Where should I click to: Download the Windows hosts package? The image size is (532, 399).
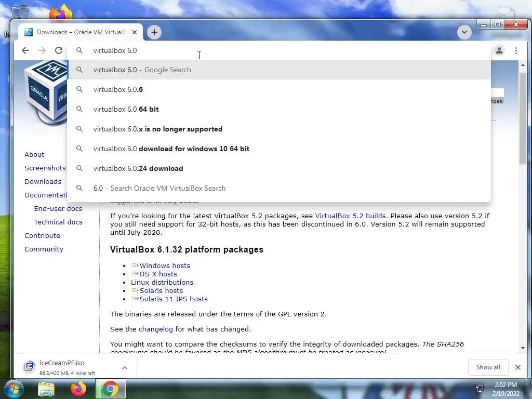pos(165,265)
